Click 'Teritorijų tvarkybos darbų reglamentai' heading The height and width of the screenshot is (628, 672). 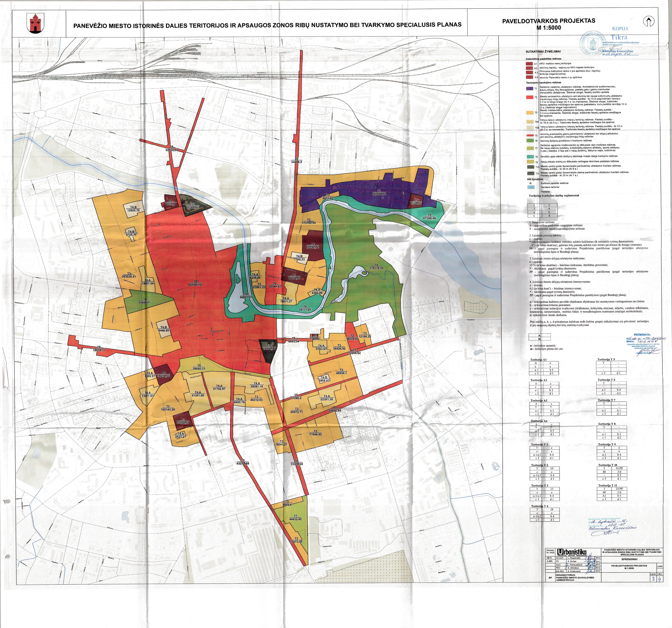tap(554, 195)
